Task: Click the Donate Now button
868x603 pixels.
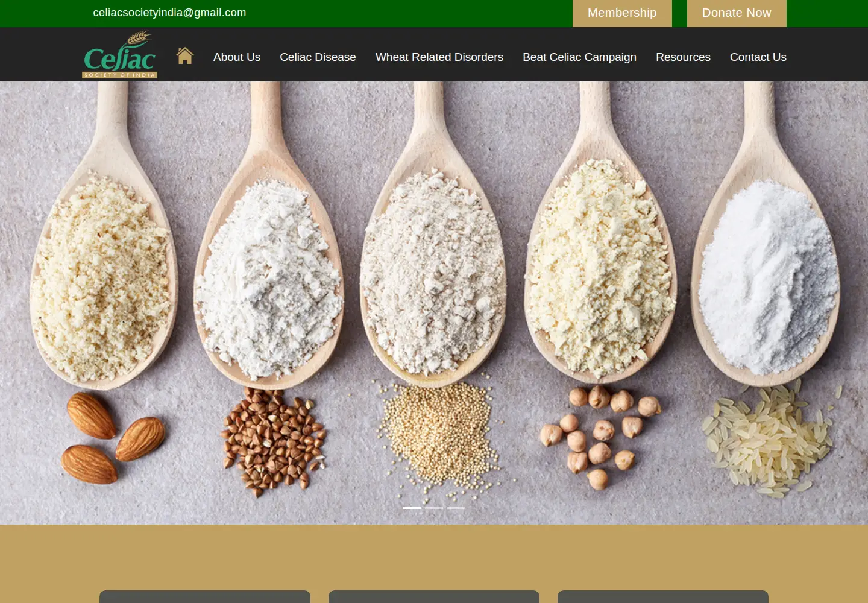Action: pyautogui.click(x=737, y=13)
